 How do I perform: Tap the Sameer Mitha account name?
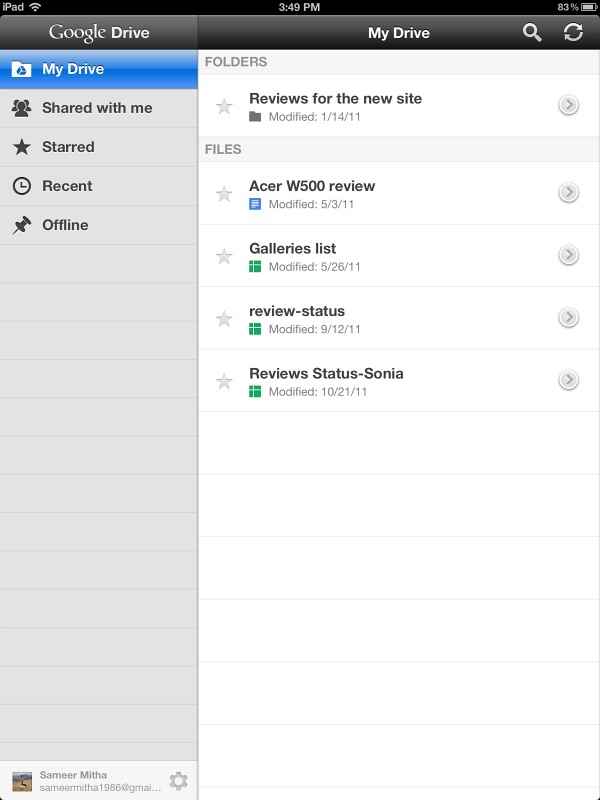tap(73, 774)
